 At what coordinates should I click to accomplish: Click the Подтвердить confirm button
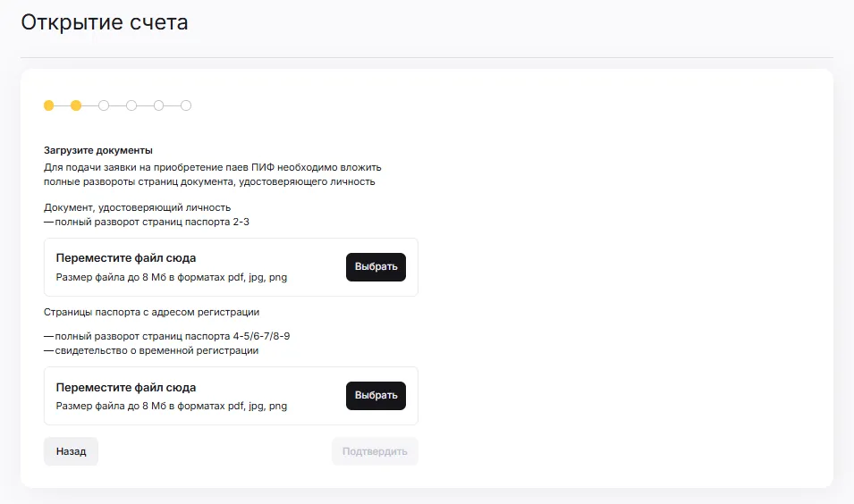point(375,451)
